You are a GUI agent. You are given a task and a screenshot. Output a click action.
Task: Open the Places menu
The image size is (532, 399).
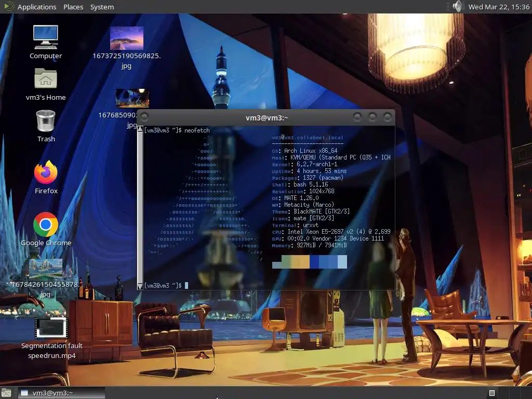click(73, 7)
